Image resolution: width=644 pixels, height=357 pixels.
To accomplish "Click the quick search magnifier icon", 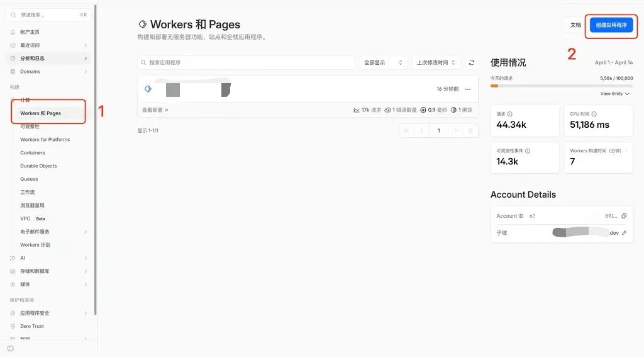I will coord(14,15).
